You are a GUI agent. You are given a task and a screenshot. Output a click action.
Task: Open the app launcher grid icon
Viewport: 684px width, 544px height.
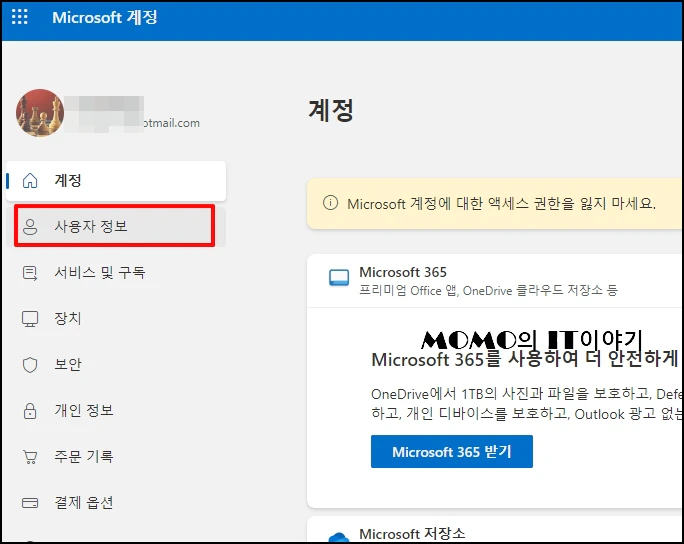pos(19,17)
